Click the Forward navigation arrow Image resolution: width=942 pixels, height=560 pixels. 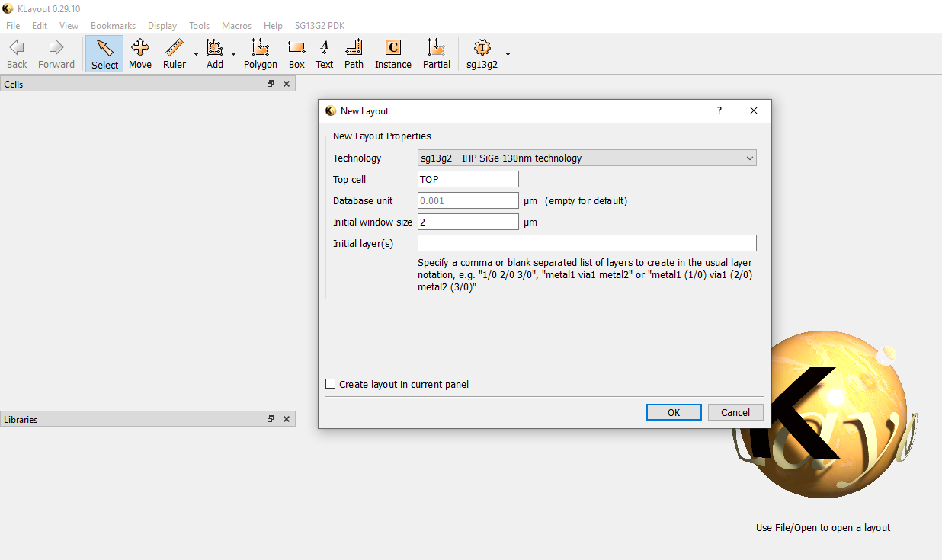click(x=56, y=54)
